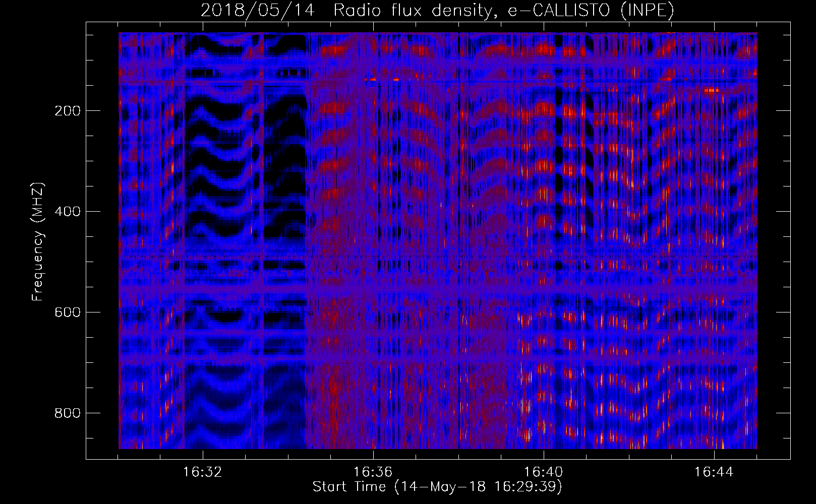Click the plot title showing 2018/05/14 e-CALLISTO
Screen dimensions: 816x504
(x=437, y=11)
